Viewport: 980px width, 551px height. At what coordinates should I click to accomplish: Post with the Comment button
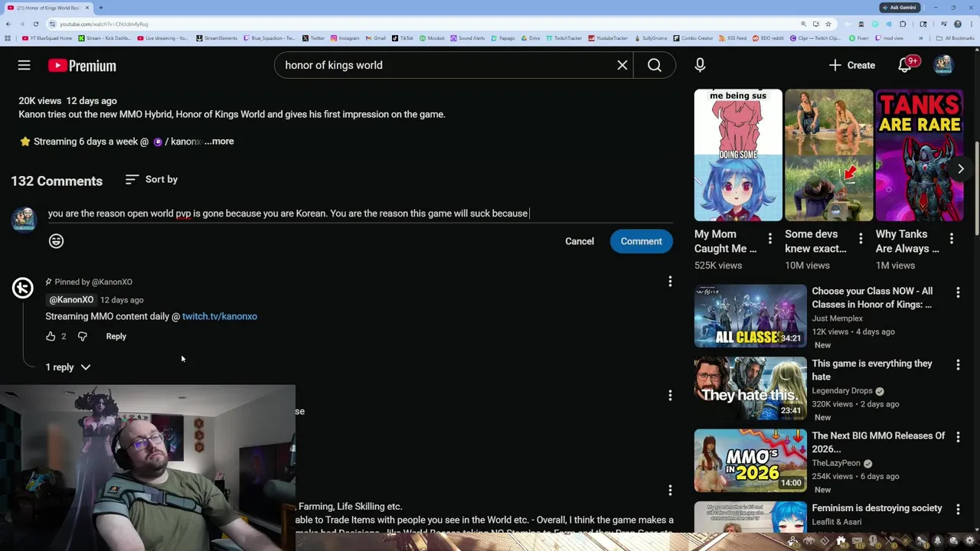(x=642, y=241)
